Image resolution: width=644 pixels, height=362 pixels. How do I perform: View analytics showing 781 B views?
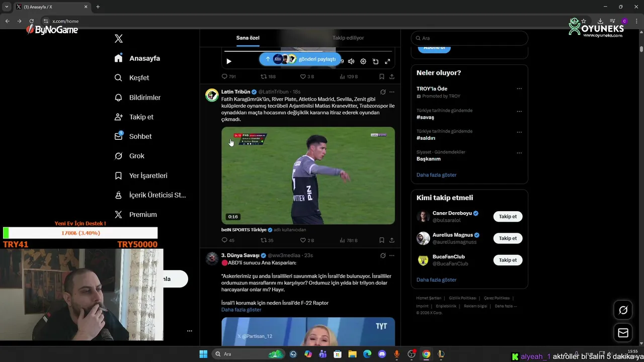[x=349, y=240]
